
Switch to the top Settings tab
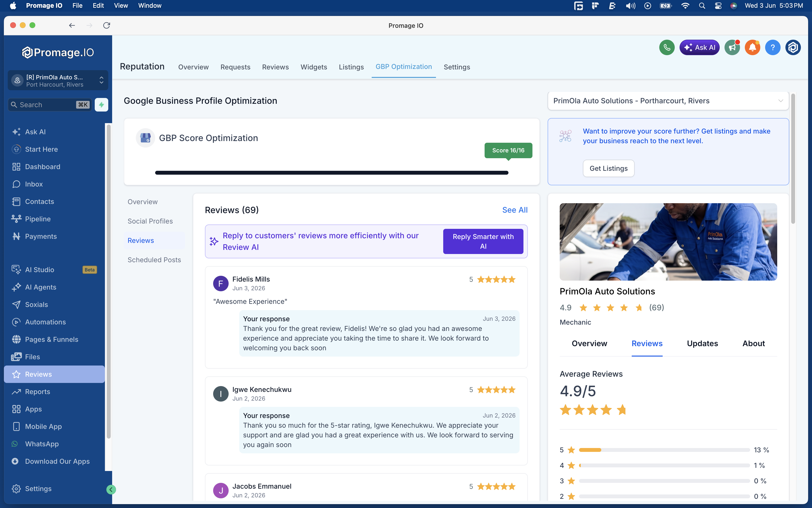(457, 67)
